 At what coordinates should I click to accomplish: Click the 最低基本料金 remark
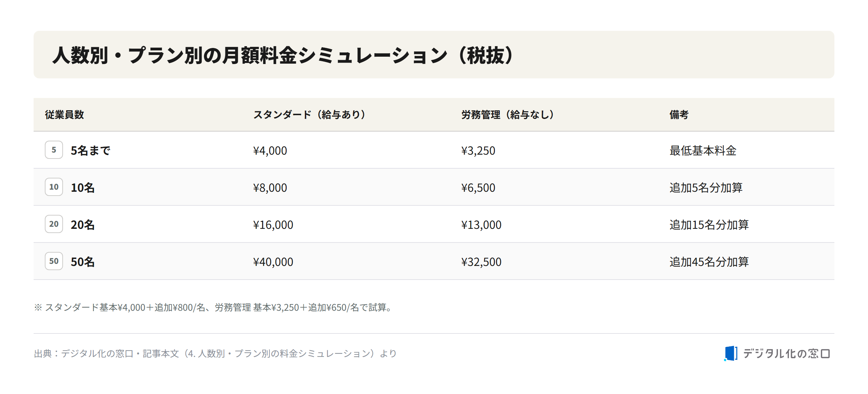click(x=703, y=150)
